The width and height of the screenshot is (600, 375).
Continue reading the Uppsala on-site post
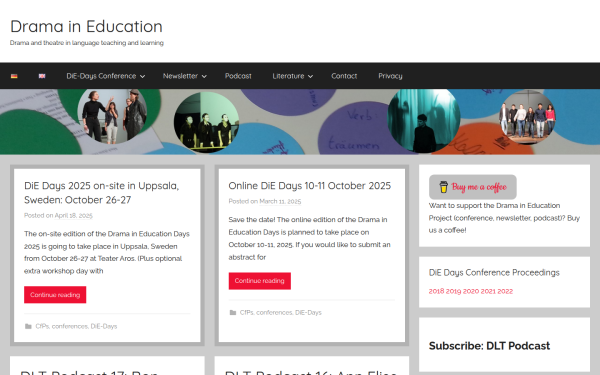pyautogui.click(x=55, y=295)
